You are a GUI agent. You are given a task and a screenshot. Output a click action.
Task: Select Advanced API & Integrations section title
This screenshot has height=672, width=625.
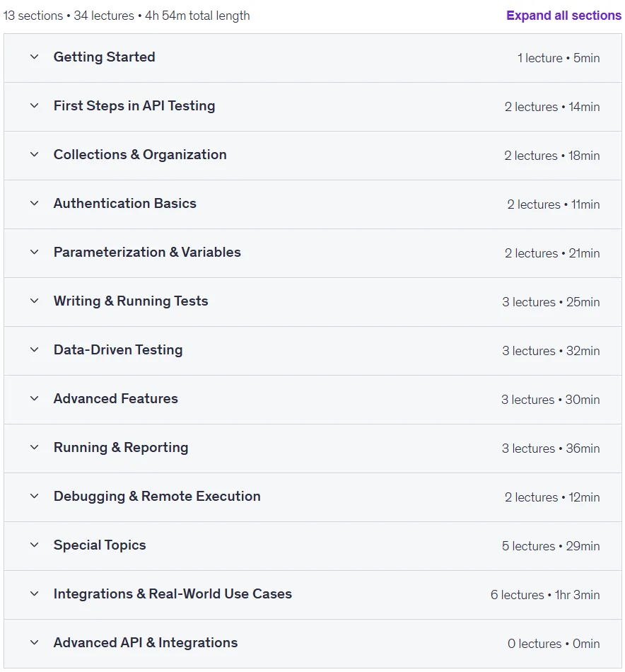tap(146, 643)
